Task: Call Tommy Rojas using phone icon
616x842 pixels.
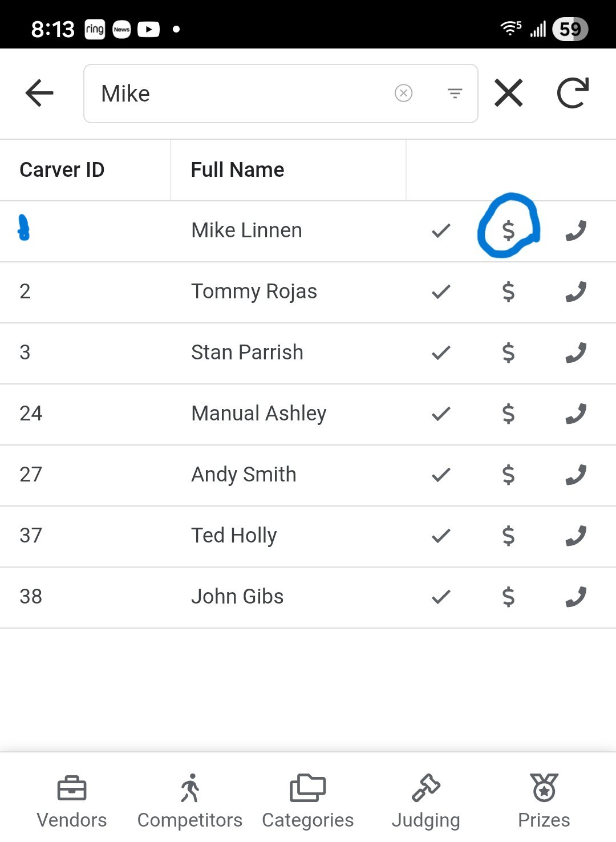Action: [x=576, y=292]
